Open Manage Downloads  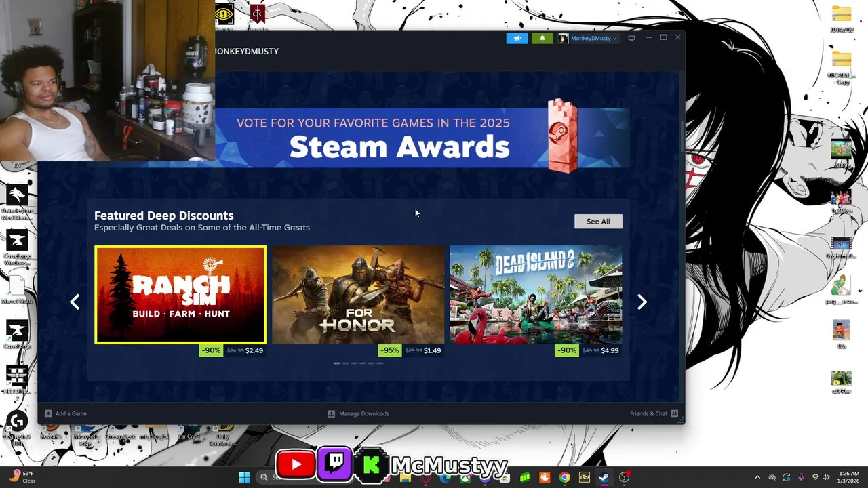coord(364,413)
